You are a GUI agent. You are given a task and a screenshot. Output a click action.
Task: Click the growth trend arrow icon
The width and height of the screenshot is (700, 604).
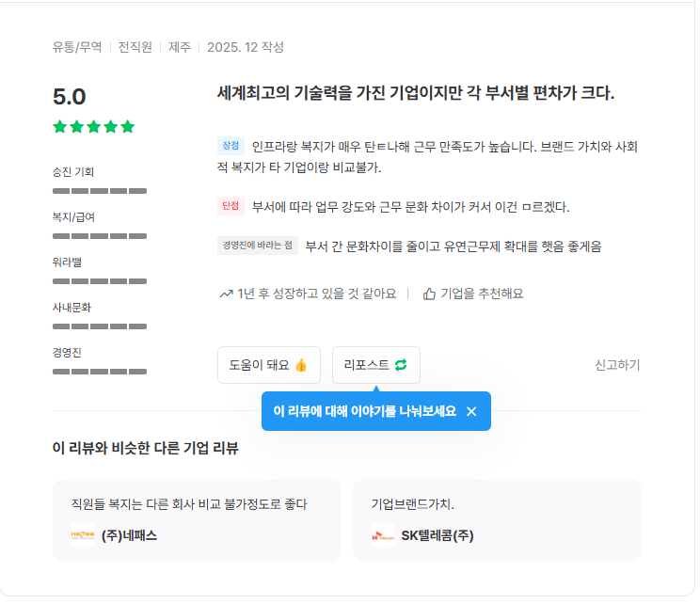pyautogui.click(x=226, y=294)
